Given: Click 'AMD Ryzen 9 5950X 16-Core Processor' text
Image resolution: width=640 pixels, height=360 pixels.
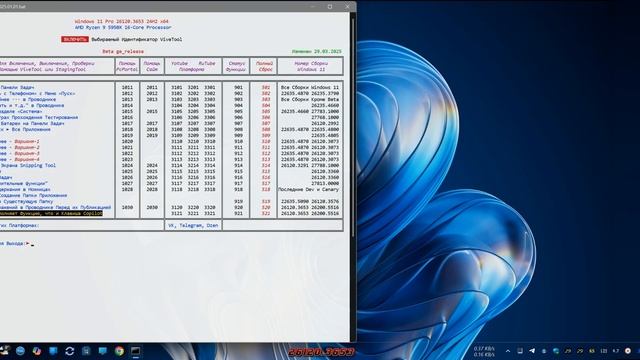Looking at the screenshot, I should (x=123, y=27).
